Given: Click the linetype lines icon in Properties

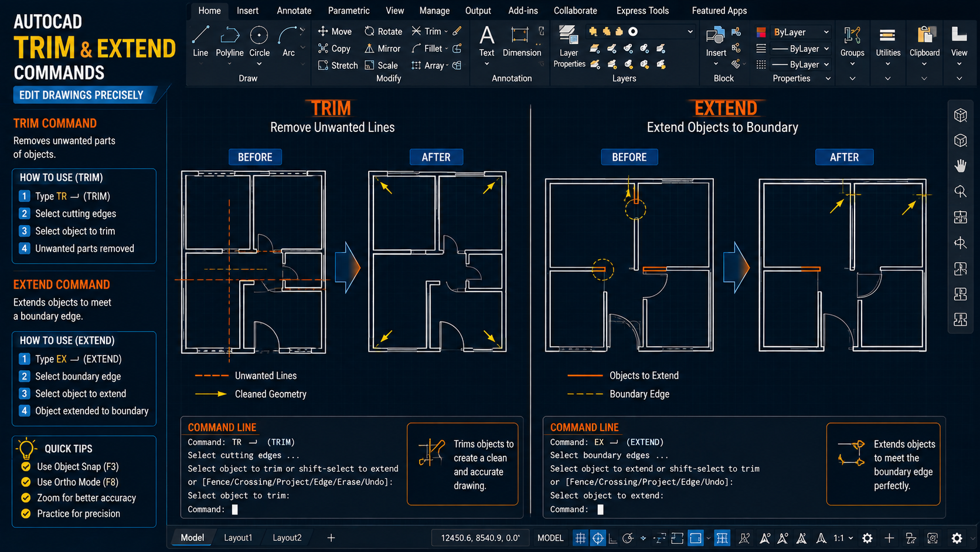Looking at the screenshot, I should (x=761, y=48).
